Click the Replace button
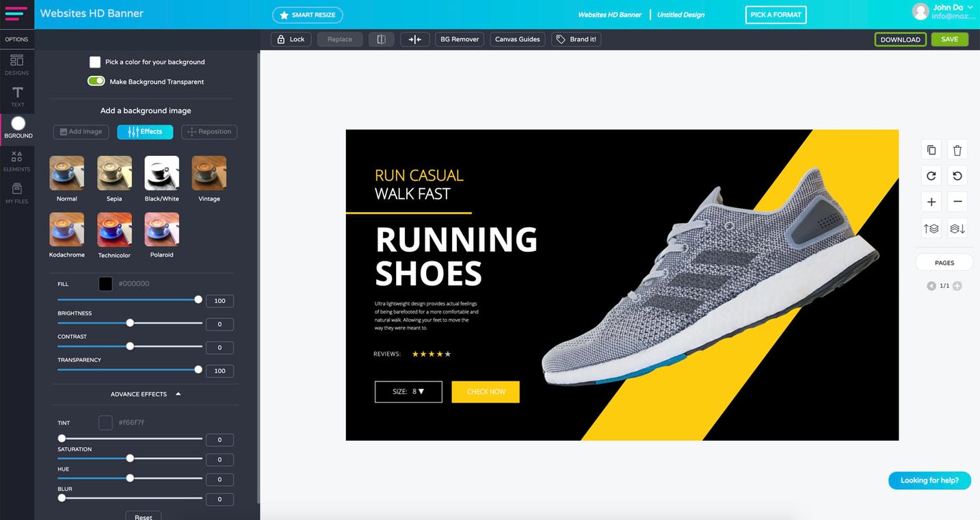 coord(339,39)
